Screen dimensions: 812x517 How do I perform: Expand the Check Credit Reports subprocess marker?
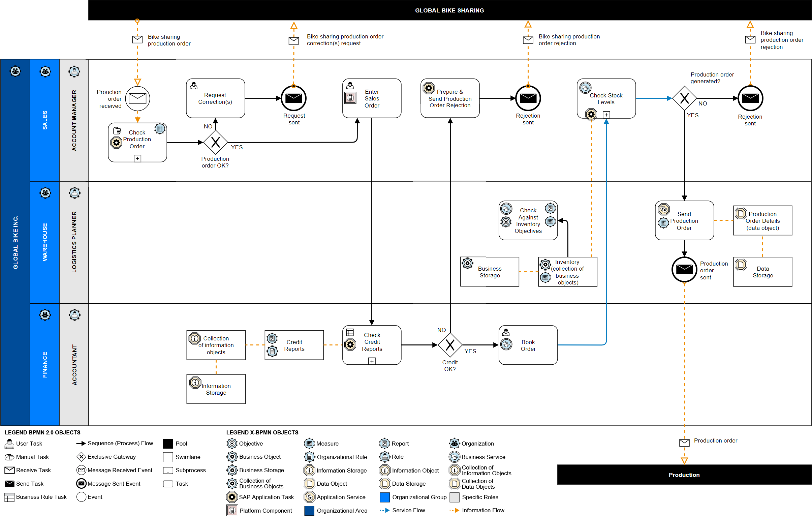(372, 361)
